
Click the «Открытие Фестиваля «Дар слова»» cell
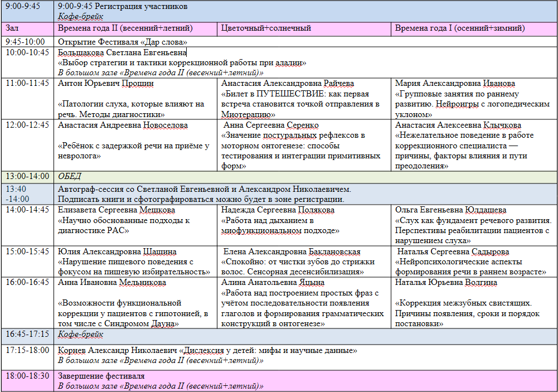tap(123, 42)
